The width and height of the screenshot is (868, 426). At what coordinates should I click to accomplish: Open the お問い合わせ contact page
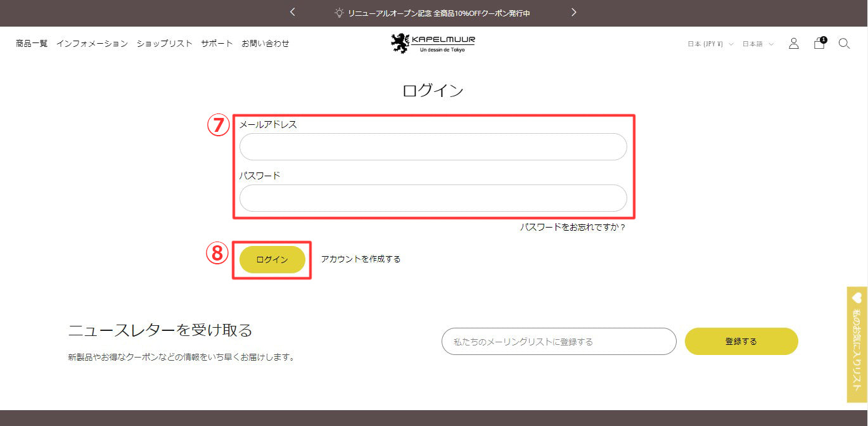[x=265, y=44]
